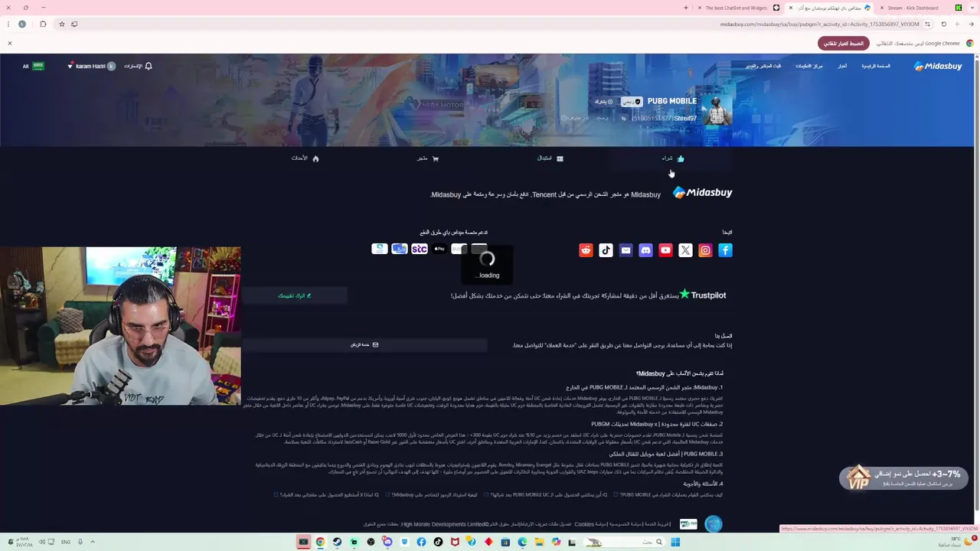This screenshot has height=551, width=980.
Task: Select the Events (الأحداث) tab
Action: pyautogui.click(x=305, y=158)
